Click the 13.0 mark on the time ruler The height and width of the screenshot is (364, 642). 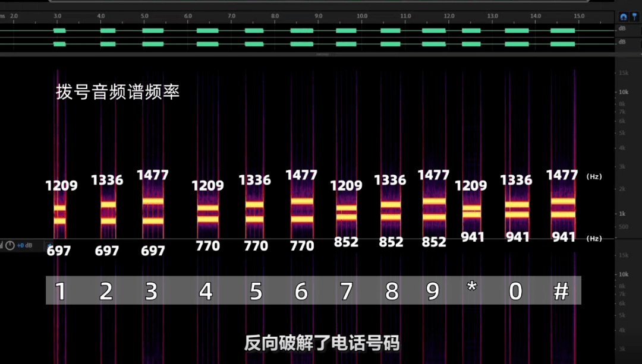pyautogui.click(x=493, y=16)
